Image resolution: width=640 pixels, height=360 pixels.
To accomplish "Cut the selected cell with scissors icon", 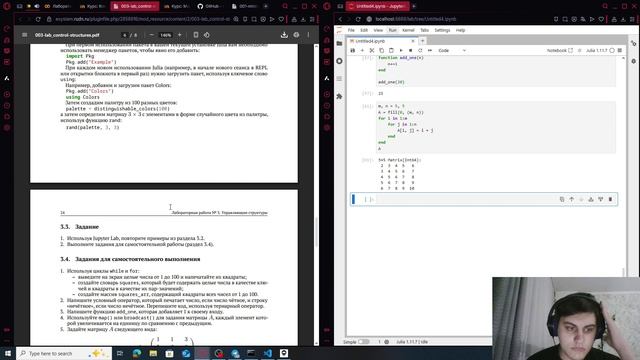I will coord(372,51).
